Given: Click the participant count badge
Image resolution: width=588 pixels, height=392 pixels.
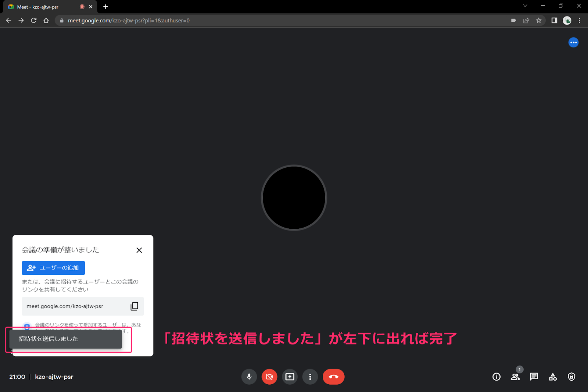Looking at the screenshot, I should 520,370.
